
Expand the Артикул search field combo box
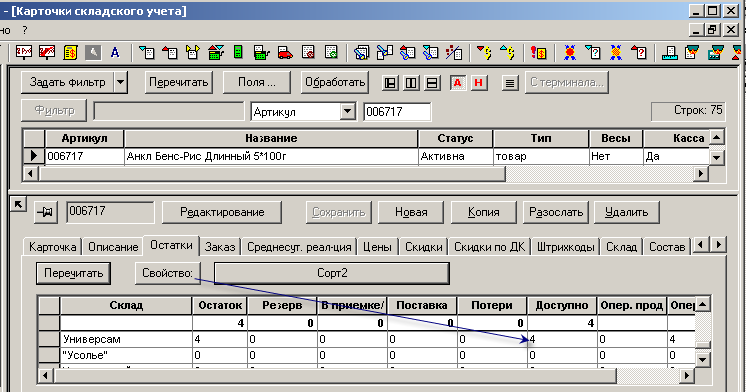pyautogui.click(x=348, y=112)
